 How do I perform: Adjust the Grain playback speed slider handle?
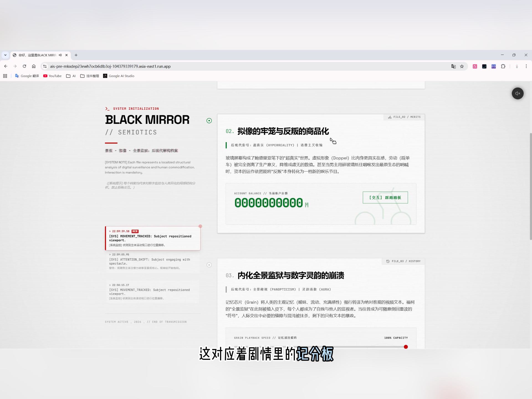tap(406, 347)
